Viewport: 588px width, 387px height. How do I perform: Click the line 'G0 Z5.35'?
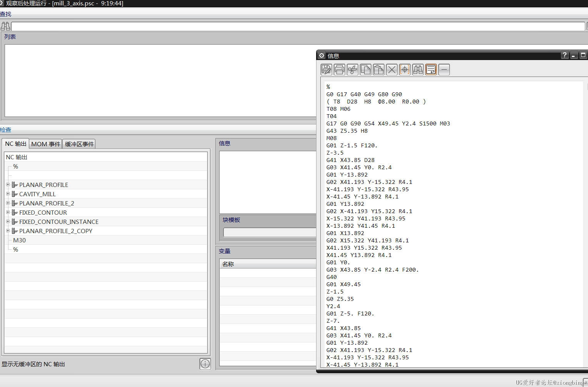coord(340,299)
